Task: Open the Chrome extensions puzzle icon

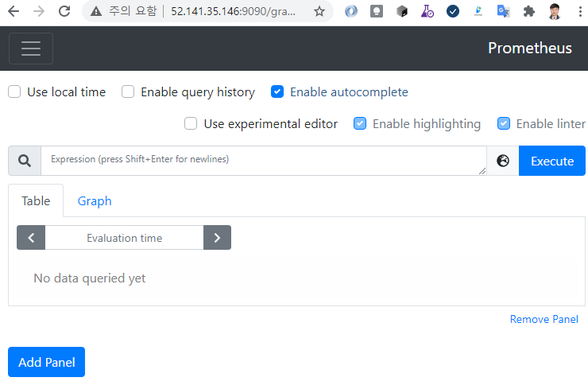Action: 528,11
